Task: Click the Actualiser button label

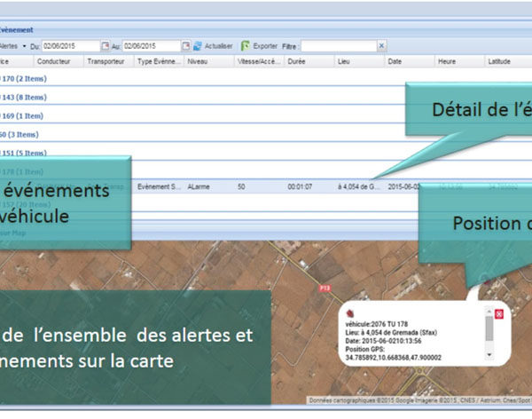Action: [x=218, y=45]
